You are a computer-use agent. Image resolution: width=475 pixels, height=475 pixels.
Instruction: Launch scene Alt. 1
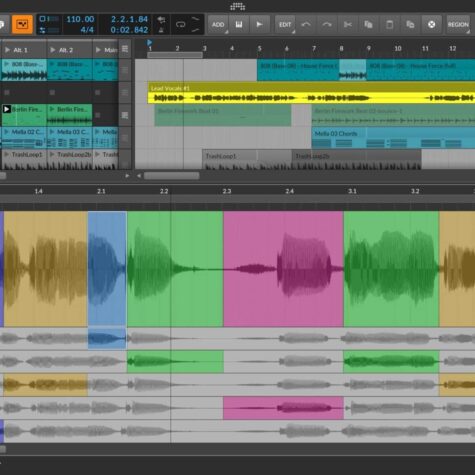click(7, 50)
